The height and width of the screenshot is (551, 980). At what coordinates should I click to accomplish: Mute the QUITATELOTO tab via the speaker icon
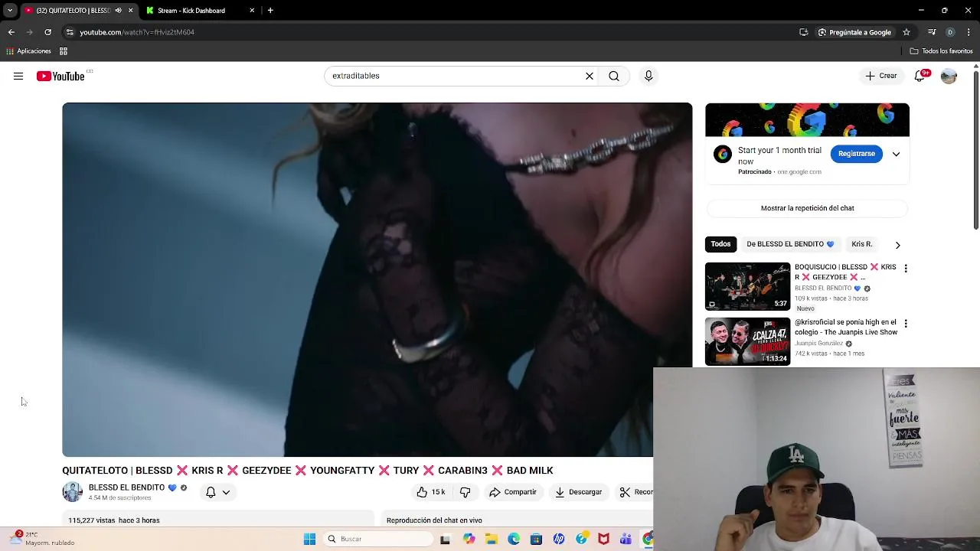118,11
